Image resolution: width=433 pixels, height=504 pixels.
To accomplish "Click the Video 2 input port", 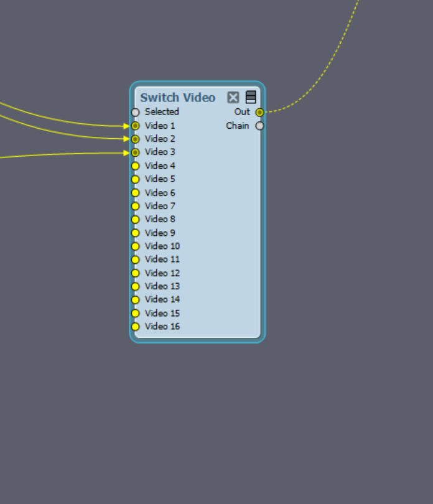I will pos(136,139).
